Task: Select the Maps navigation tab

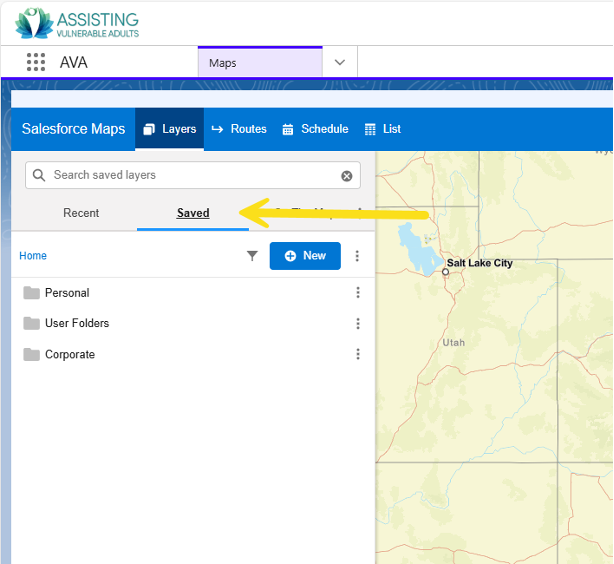Action: 260,63
